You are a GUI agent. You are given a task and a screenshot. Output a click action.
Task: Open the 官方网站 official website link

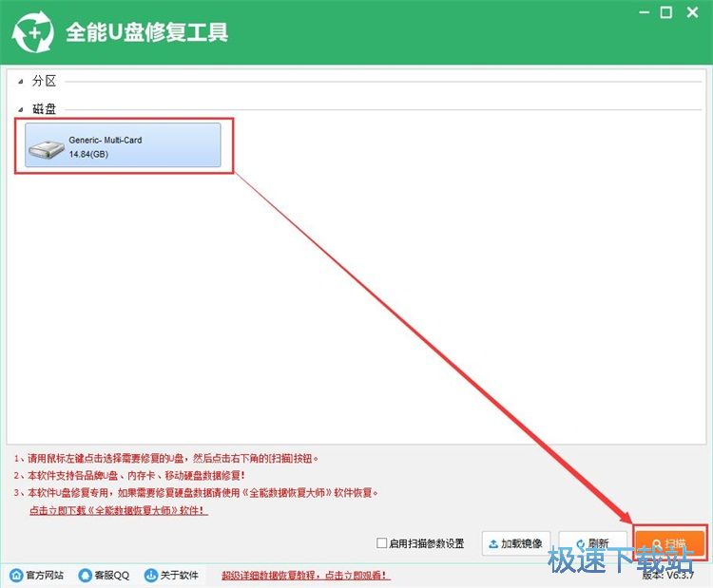(x=36, y=576)
